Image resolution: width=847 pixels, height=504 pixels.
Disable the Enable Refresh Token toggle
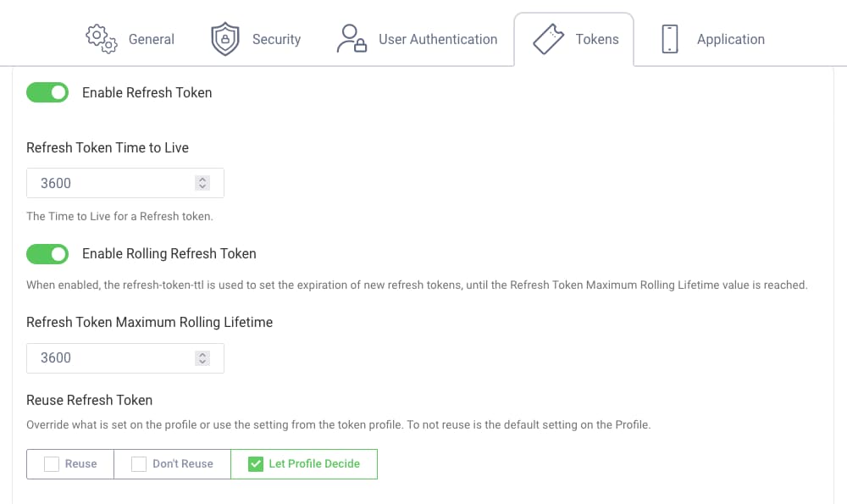[47, 92]
